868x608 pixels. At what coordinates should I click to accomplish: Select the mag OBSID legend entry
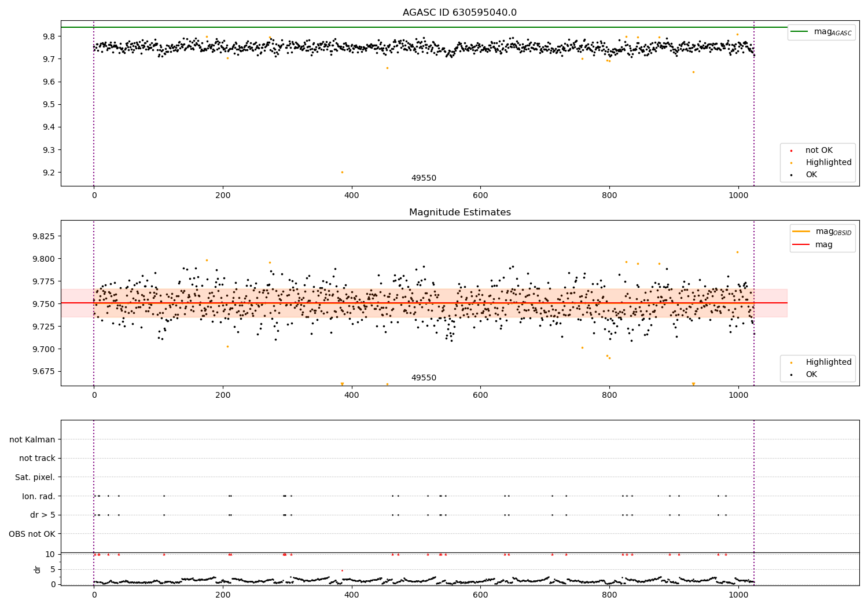[822, 232]
